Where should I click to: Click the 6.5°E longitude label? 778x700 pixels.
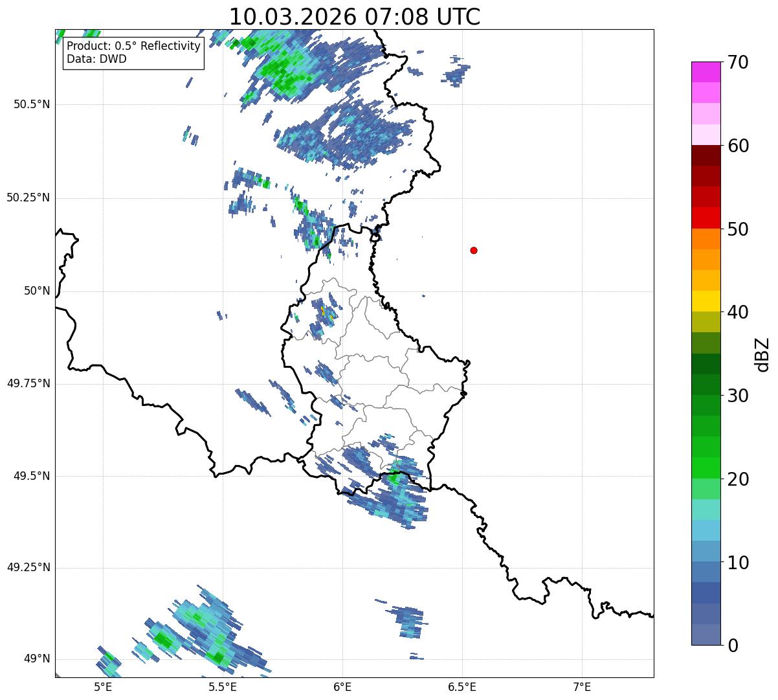click(x=462, y=687)
